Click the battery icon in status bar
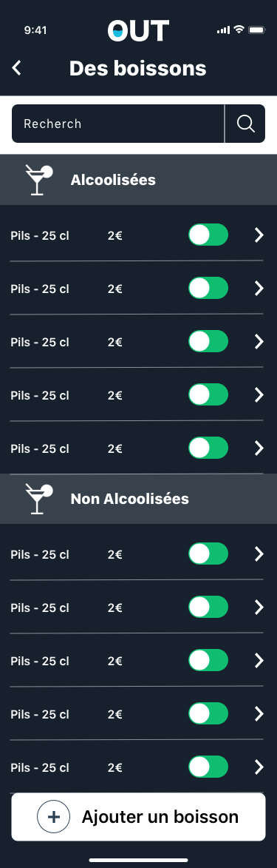The width and height of the screenshot is (277, 868). pos(257,30)
